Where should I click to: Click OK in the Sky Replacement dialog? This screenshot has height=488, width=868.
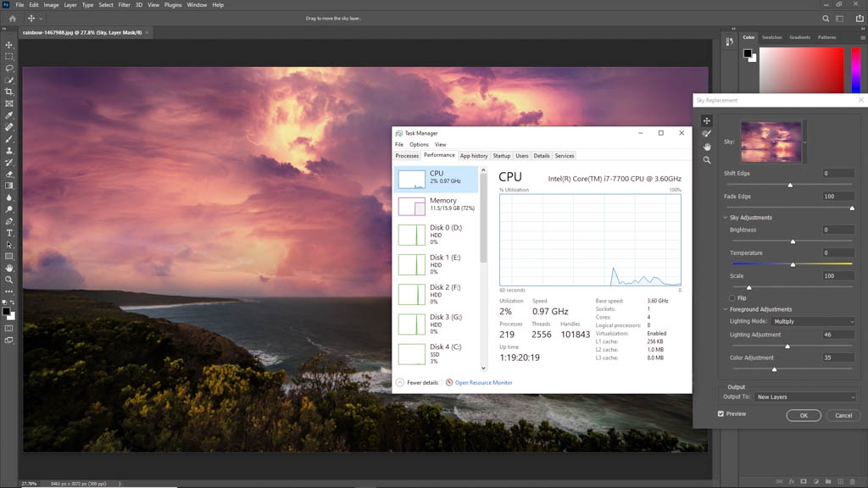click(x=803, y=415)
